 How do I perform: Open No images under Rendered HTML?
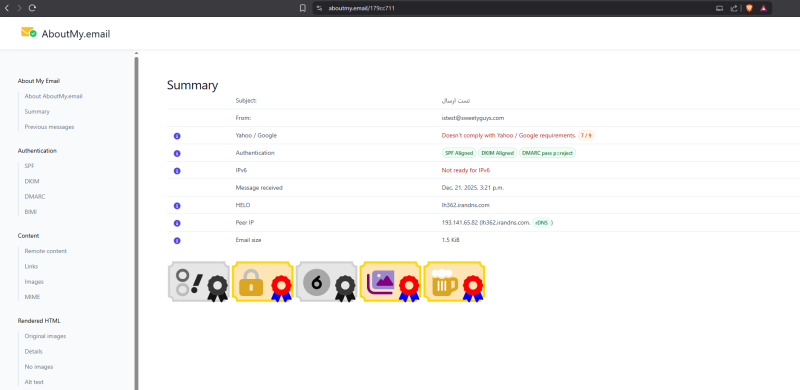click(x=39, y=367)
